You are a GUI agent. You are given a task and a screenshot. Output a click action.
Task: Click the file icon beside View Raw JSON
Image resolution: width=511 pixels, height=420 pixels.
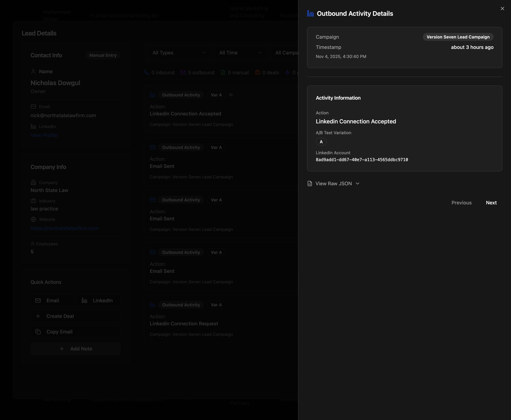(x=310, y=184)
